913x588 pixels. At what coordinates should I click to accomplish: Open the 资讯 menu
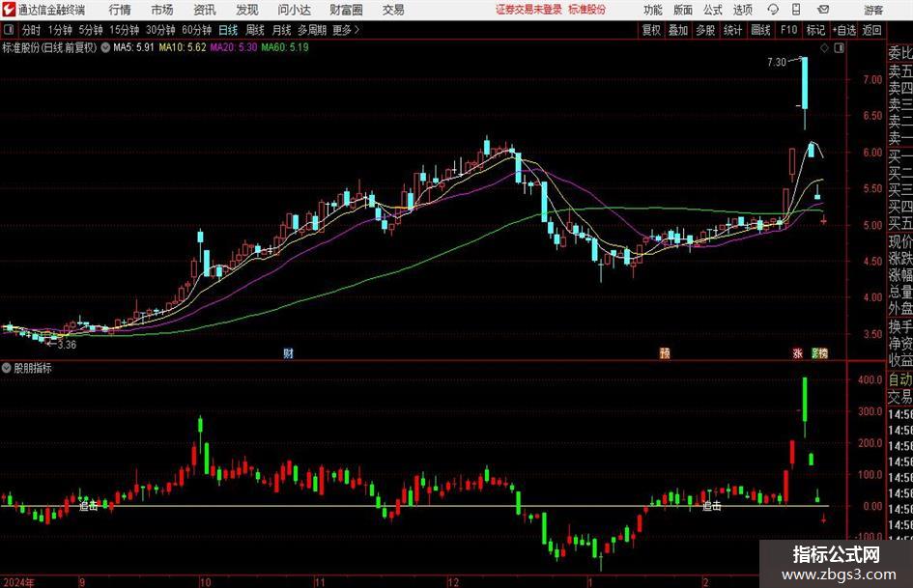pyautogui.click(x=205, y=10)
